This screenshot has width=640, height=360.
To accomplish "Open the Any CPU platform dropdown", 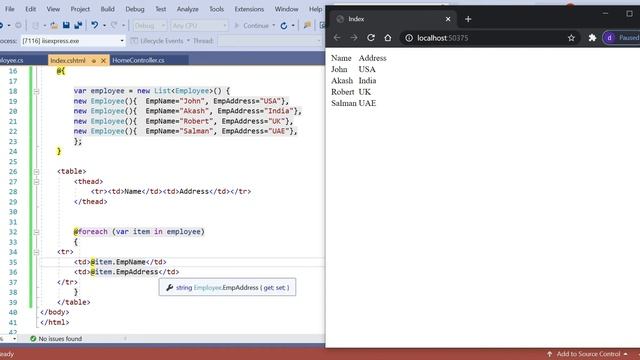I will click(x=199, y=26).
